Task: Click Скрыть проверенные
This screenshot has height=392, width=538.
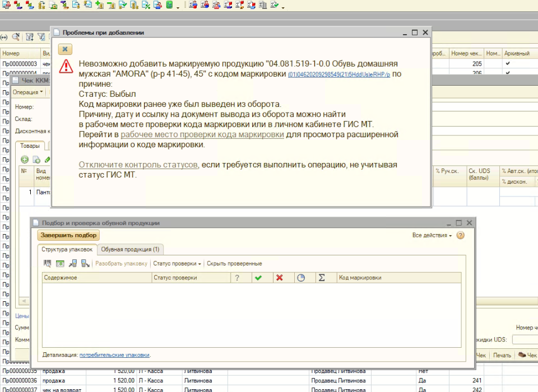Action: [x=234, y=263]
